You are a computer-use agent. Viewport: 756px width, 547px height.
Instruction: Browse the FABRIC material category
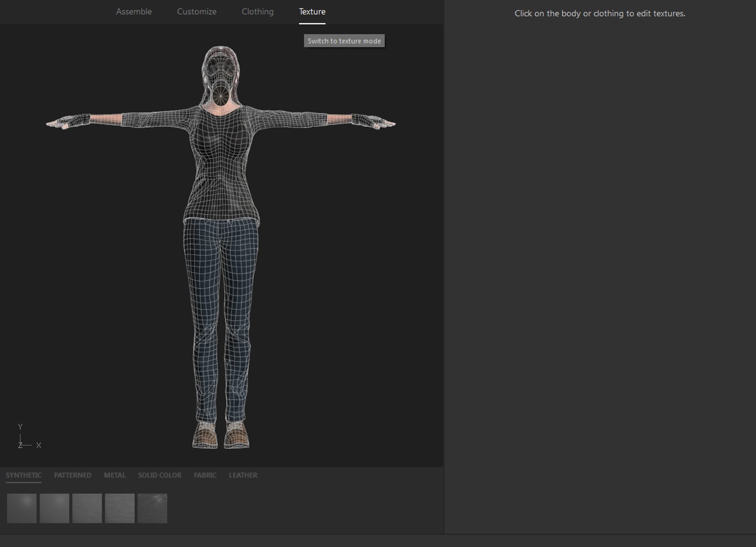[x=205, y=475]
